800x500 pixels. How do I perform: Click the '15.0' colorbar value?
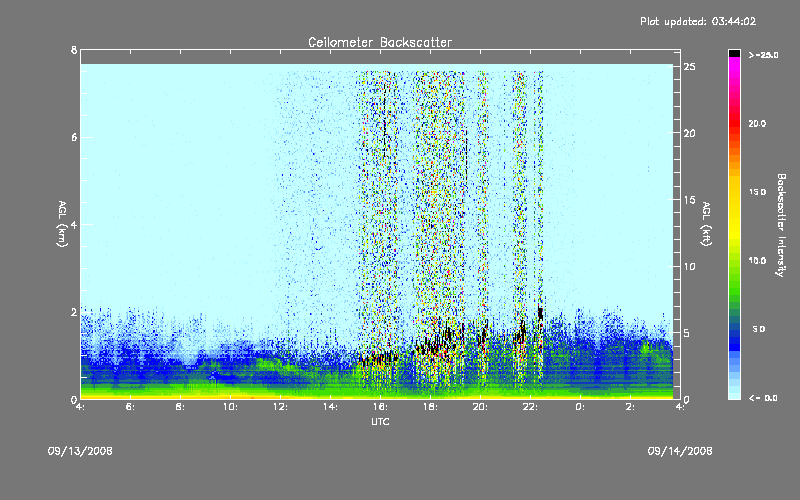point(757,192)
